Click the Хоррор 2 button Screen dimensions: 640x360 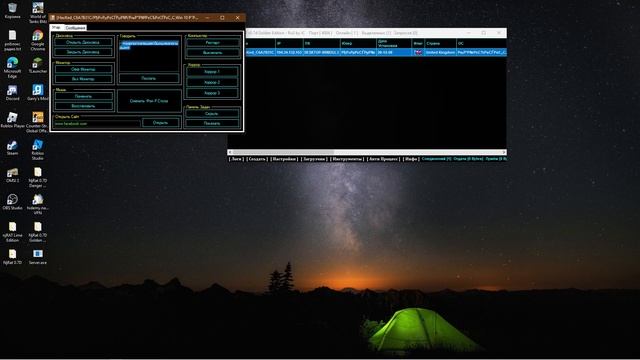click(x=212, y=82)
